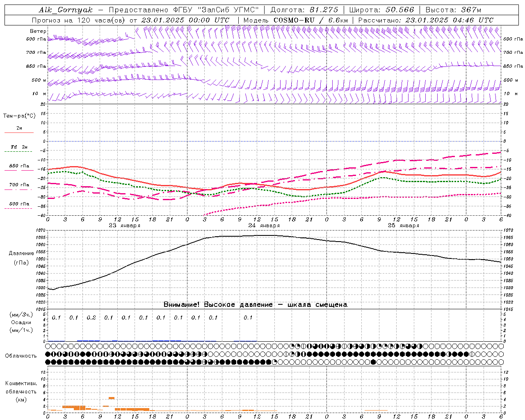Screen dimensions: 525x420
Task: Click the Осадки label
Action: click(21, 322)
